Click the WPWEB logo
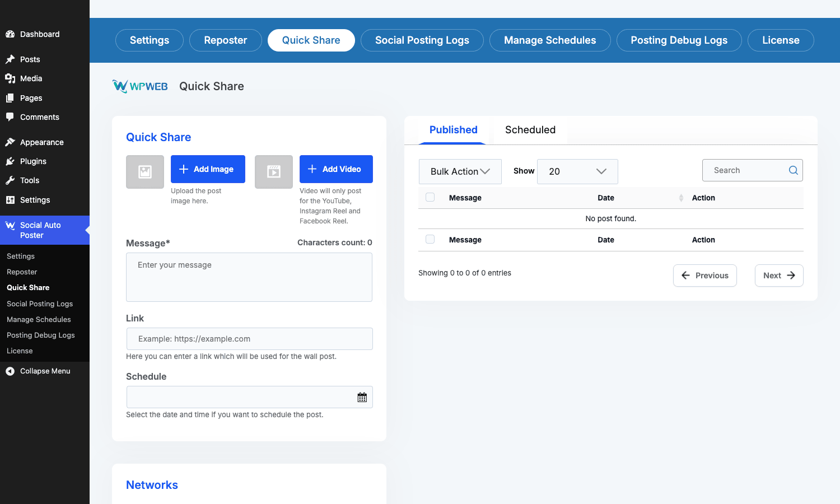Viewport: 840px width, 504px height. coord(140,86)
